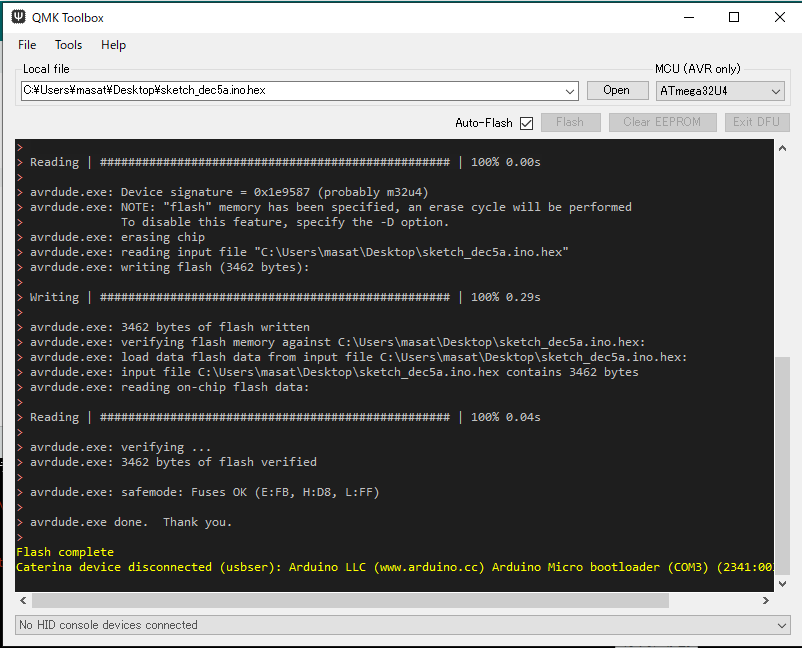
Task: Click the 'reading on-chip flash data' line
Action: coord(170,387)
